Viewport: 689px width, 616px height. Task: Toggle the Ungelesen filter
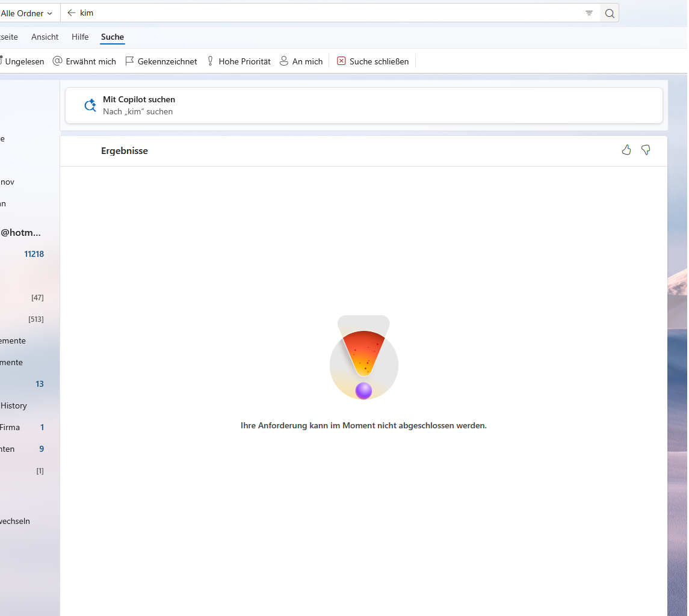coord(22,61)
